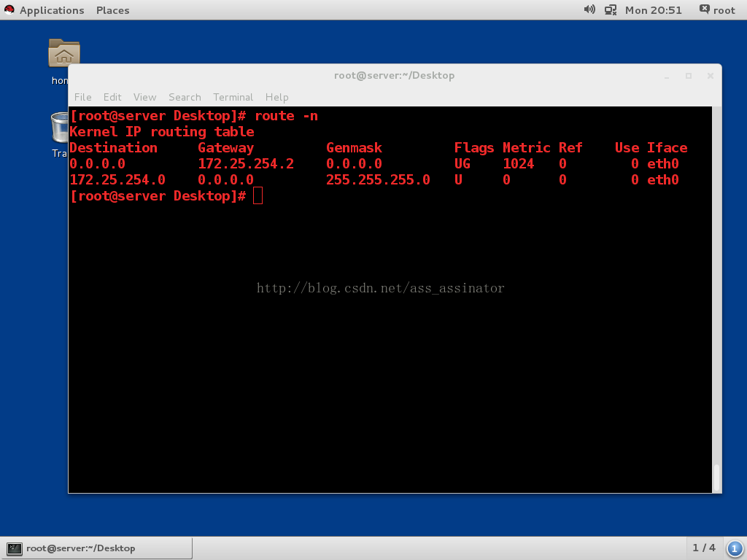This screenshot has height=560, width=747.
Task: Click the blue notification badge icon
Action: click(734, 548)
